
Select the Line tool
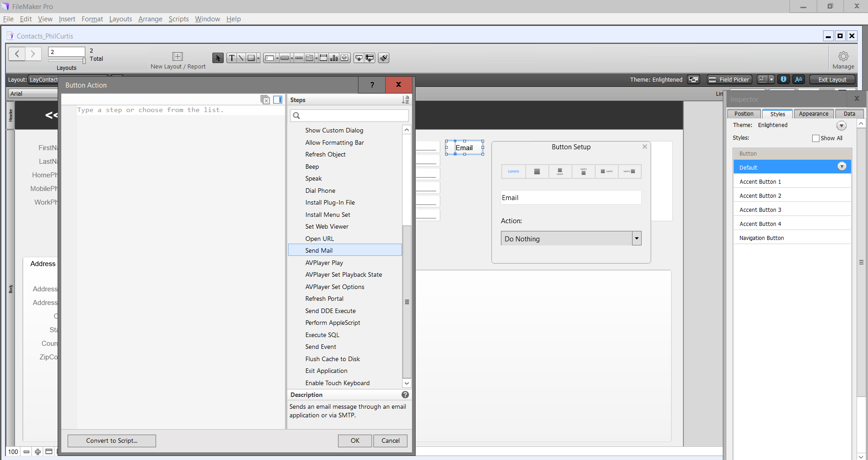[x=241, y=58]
